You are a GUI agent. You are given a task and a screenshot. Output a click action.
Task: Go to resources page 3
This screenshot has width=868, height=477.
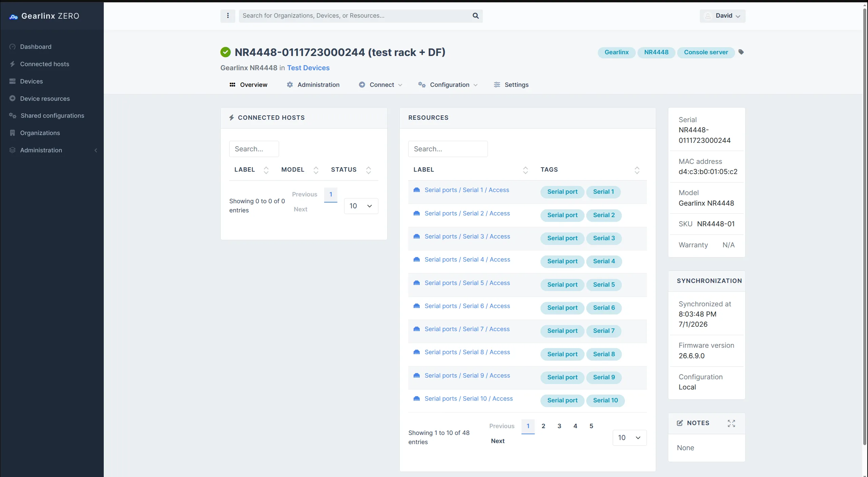tap(559, 426)
